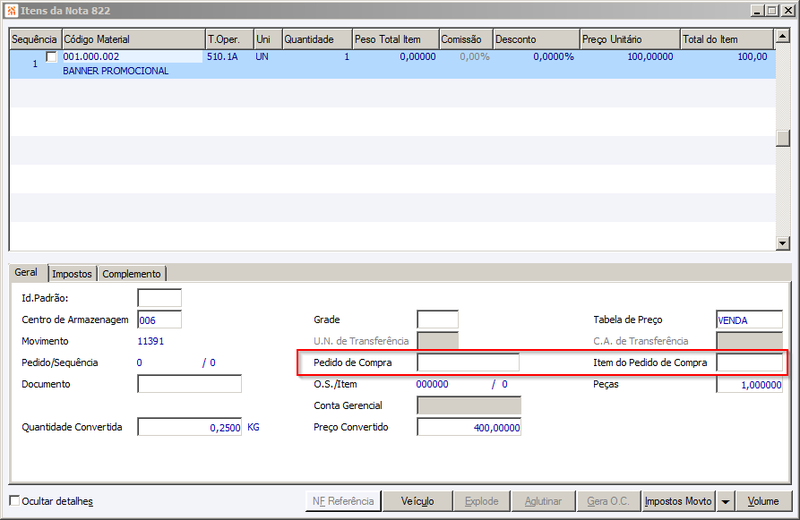Click the Quantidade Convertida field

189,427
